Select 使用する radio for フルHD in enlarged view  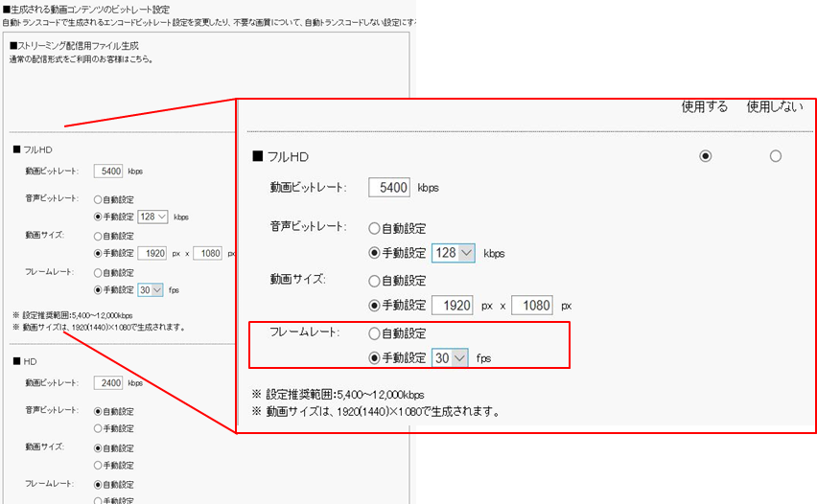tap(706, 156)
